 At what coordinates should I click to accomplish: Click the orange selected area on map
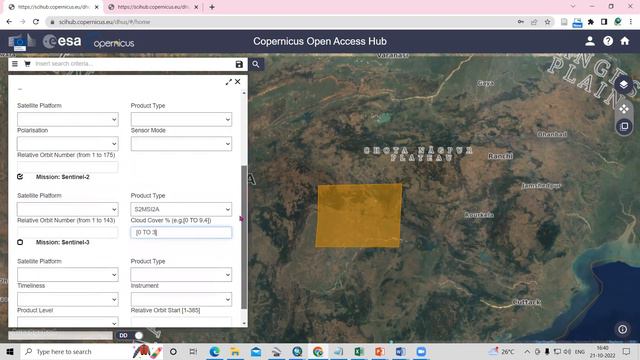click(359, 216)
